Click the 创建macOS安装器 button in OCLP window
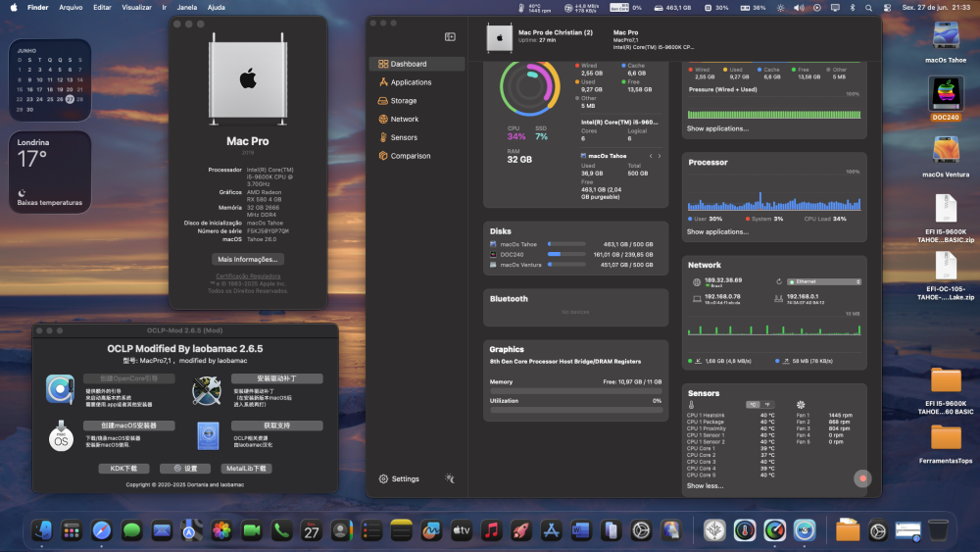980x552 pixels. click(x=128, y=426)
